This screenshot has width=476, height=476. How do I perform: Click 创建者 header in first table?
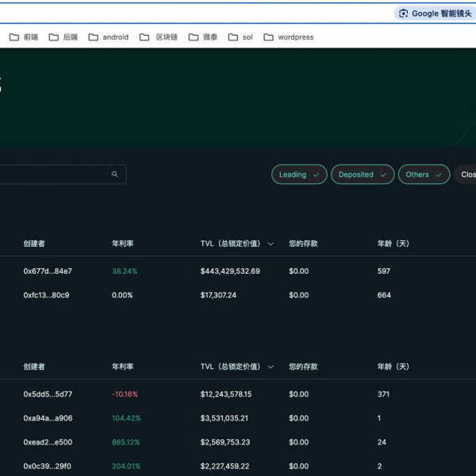(34, 244)
